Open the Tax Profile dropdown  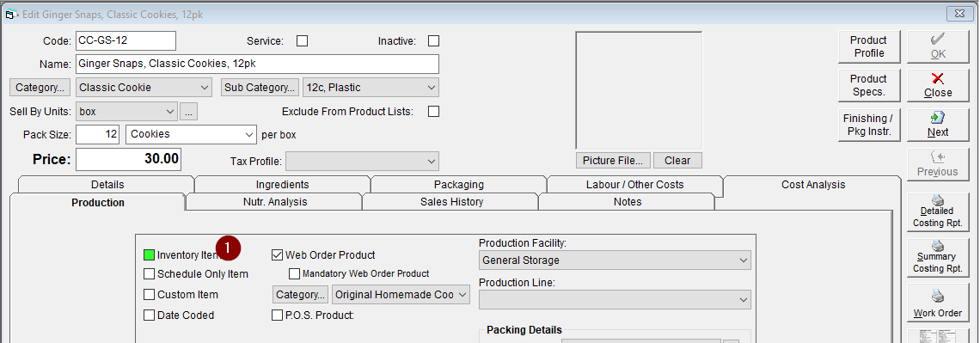(x=362, y=162)
